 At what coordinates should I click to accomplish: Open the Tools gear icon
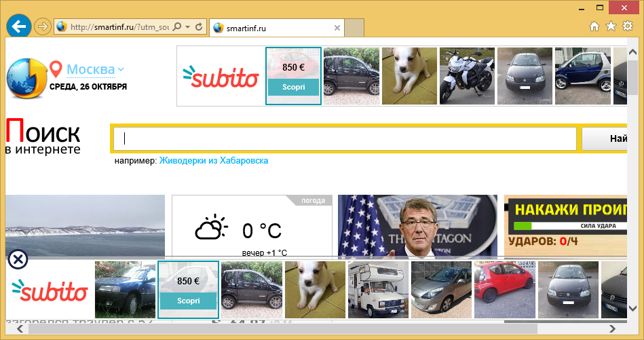[628, 26]
